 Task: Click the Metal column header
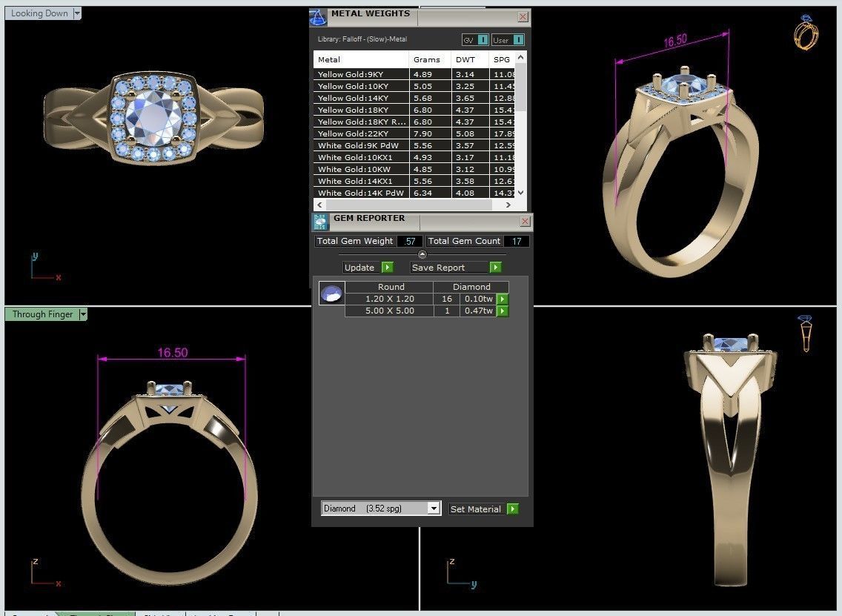coord(361,59)
